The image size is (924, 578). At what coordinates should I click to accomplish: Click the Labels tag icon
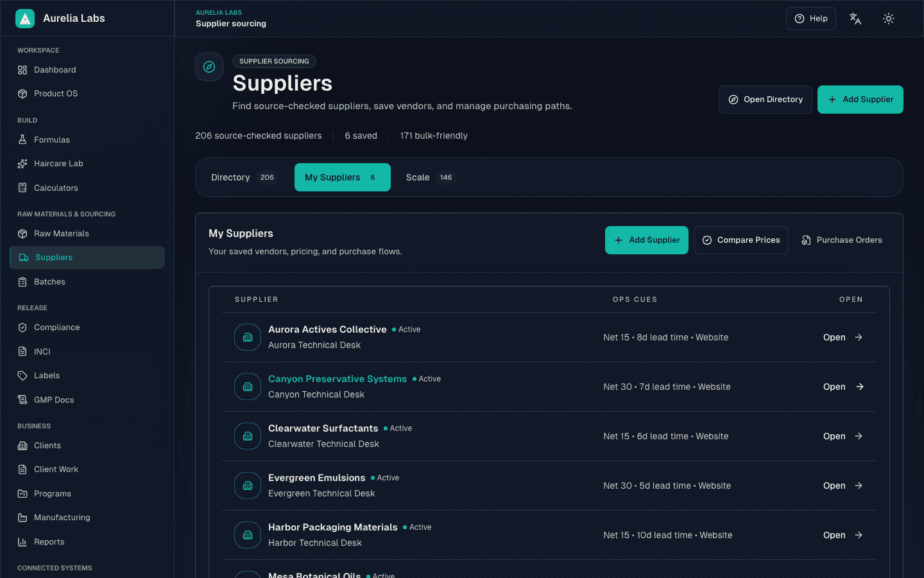22,376
